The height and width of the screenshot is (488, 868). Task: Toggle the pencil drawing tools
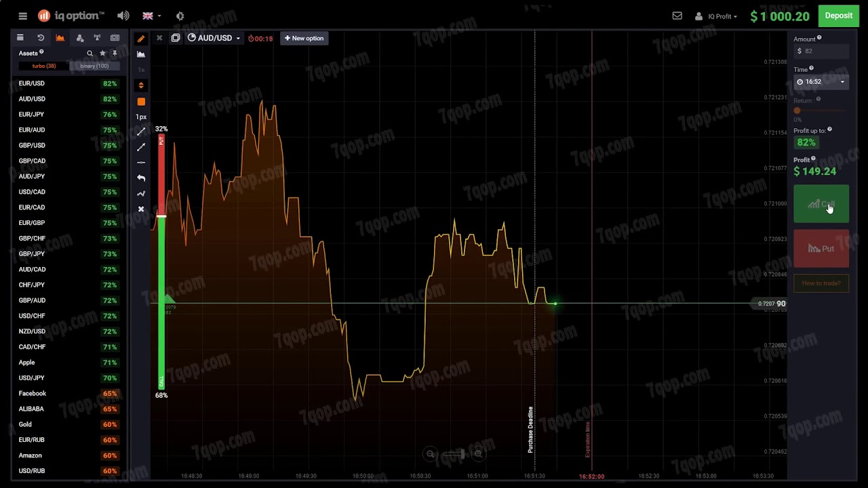tap(141, 39)
